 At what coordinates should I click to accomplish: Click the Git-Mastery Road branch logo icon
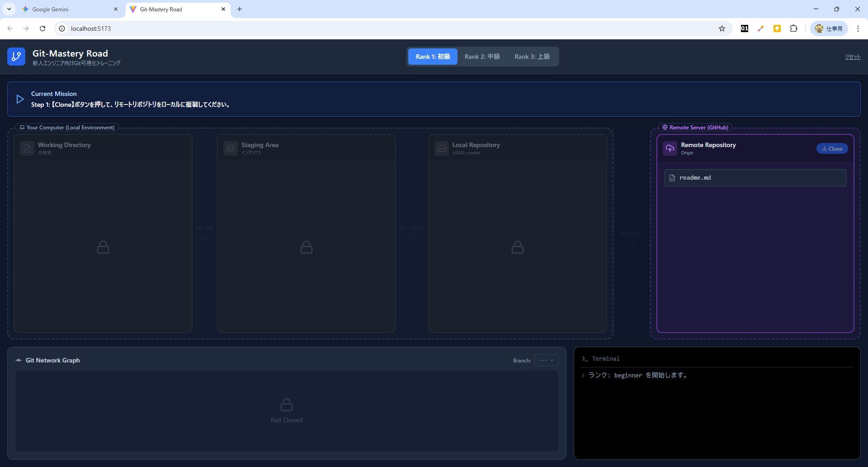pos(16,57)
